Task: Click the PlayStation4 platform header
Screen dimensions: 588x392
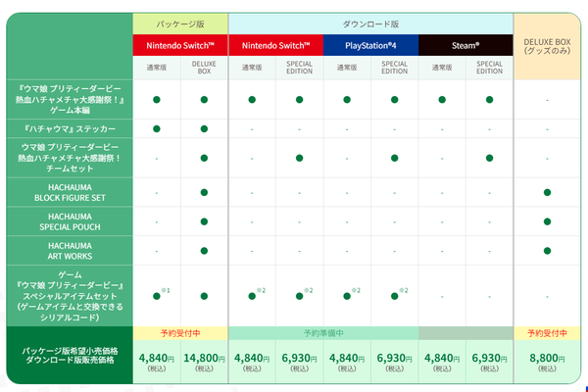Action: click(x=370, y=45)
